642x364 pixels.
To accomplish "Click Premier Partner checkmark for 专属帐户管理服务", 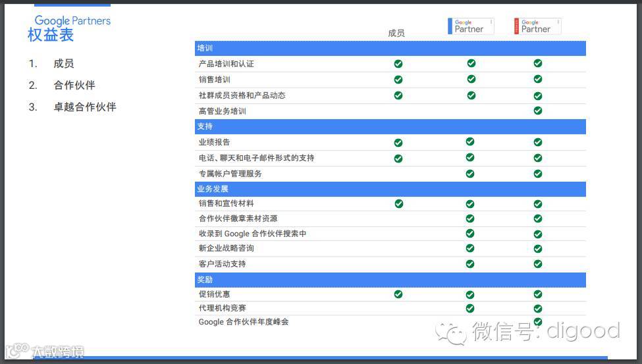I will [x=538, y=174].
